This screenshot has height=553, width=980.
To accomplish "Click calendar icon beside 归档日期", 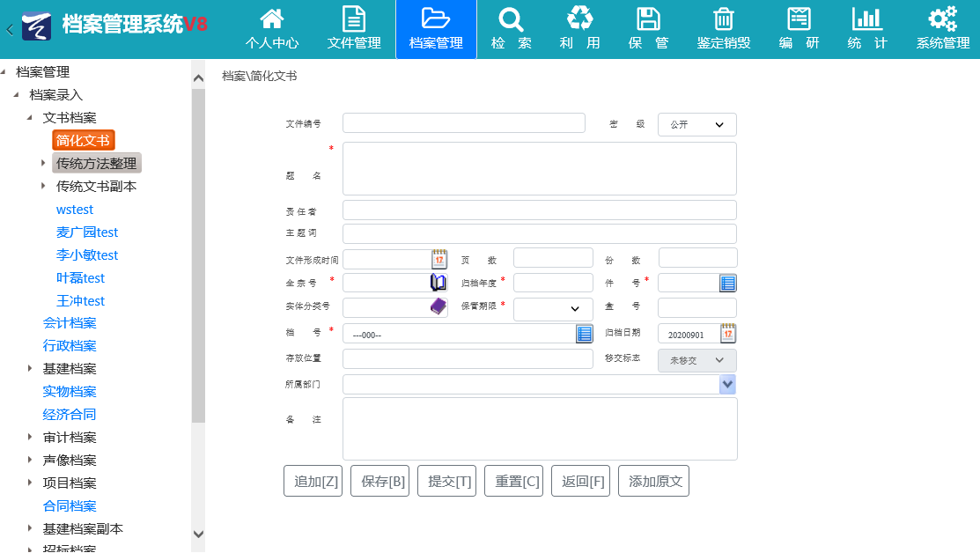I will (728, 334).
